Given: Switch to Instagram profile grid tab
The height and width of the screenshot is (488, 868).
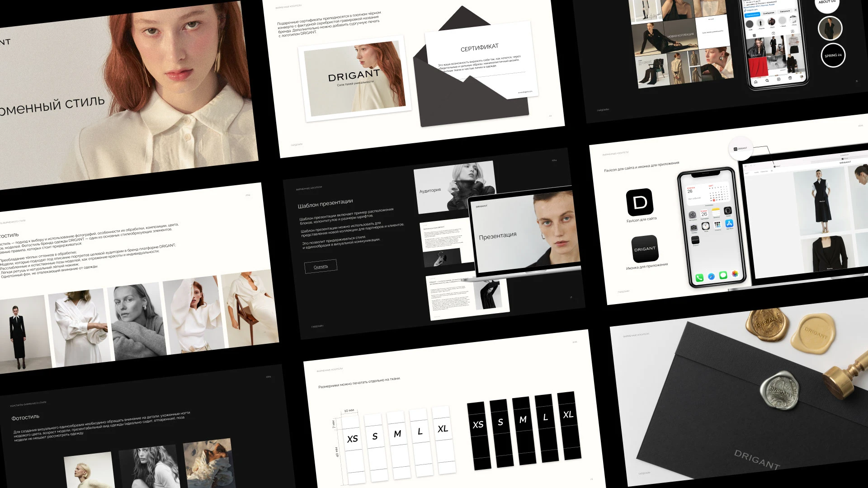Looking at the screenshot, I should click(x=754, y=35).
